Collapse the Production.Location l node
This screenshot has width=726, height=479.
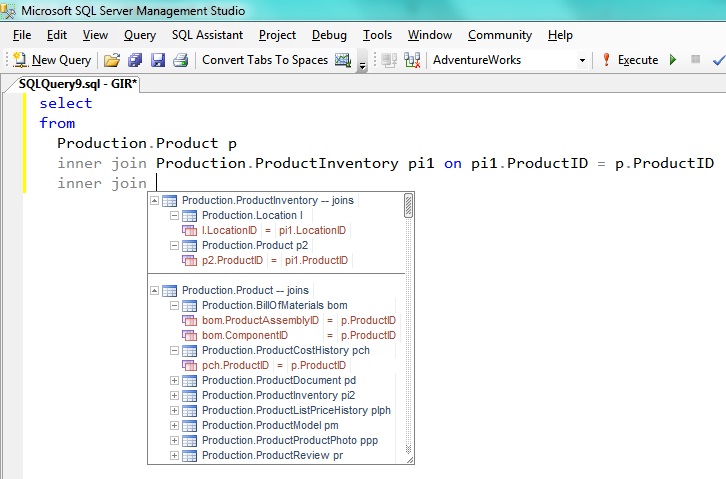174,216
